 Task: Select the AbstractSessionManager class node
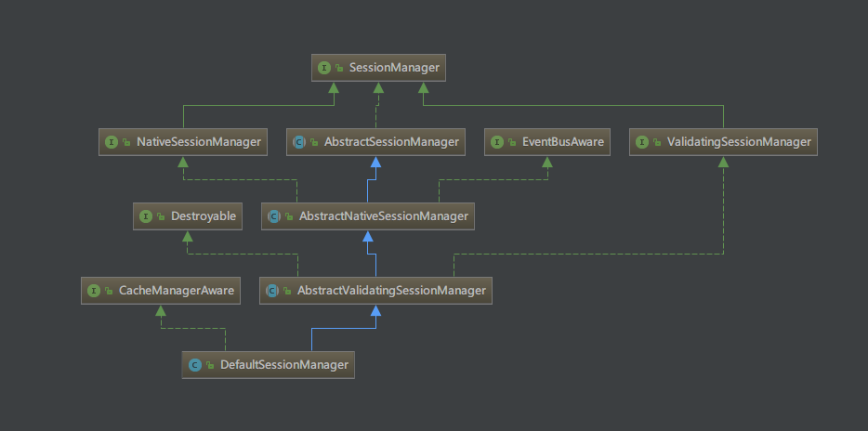(375, 142)
